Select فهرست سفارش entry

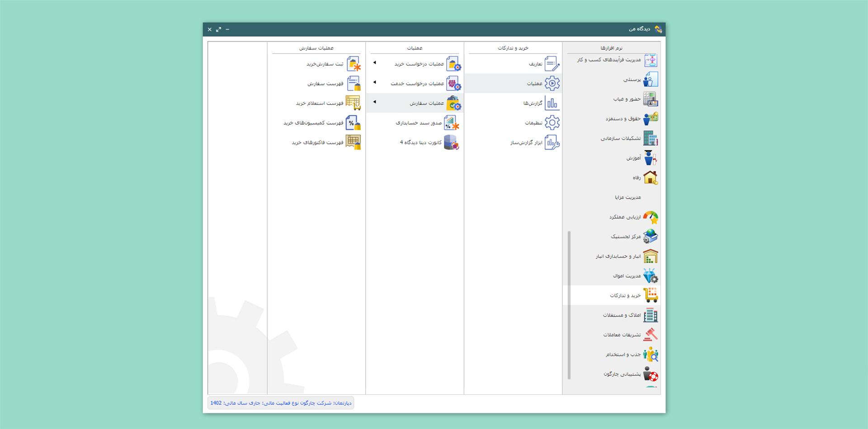tap(325, 84)
